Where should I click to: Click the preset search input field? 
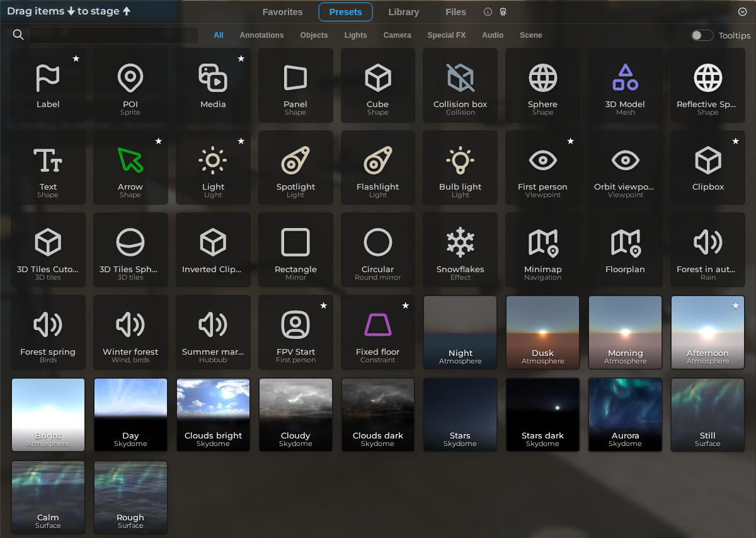[113, 35]
